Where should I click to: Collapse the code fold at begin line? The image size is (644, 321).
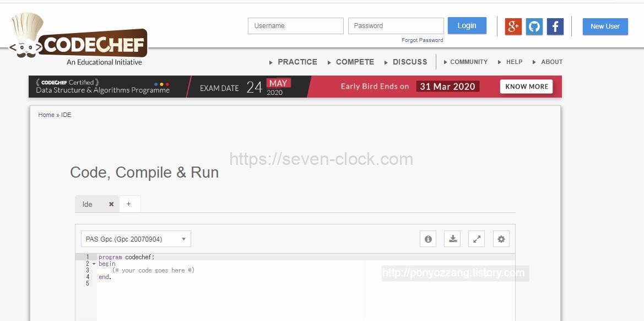pos(94,264)
